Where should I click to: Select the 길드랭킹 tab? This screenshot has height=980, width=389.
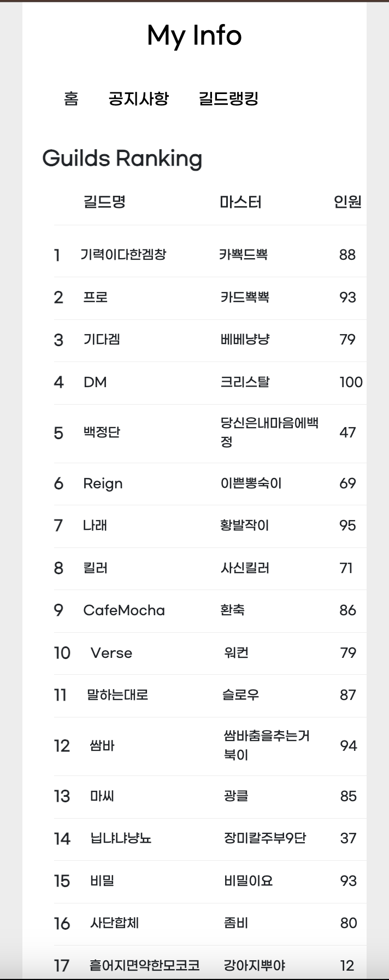point(228,99)
